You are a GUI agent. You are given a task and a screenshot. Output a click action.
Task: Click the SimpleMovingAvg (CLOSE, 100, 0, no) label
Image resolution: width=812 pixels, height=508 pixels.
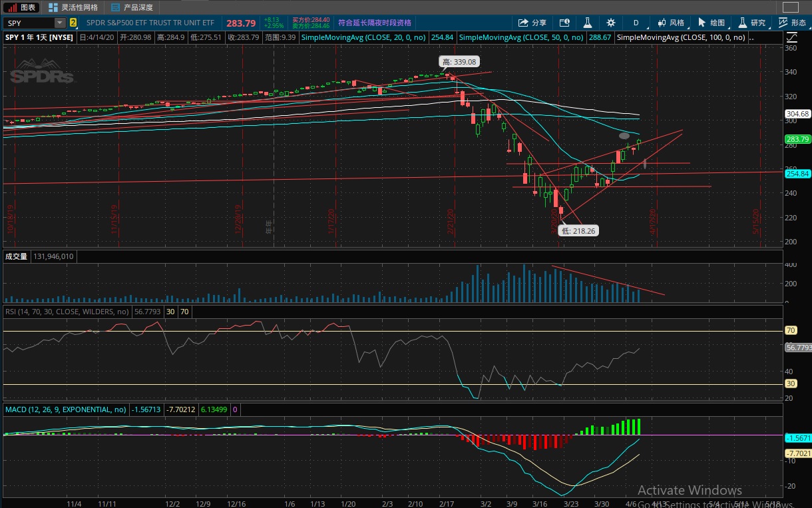pos(682,37)
